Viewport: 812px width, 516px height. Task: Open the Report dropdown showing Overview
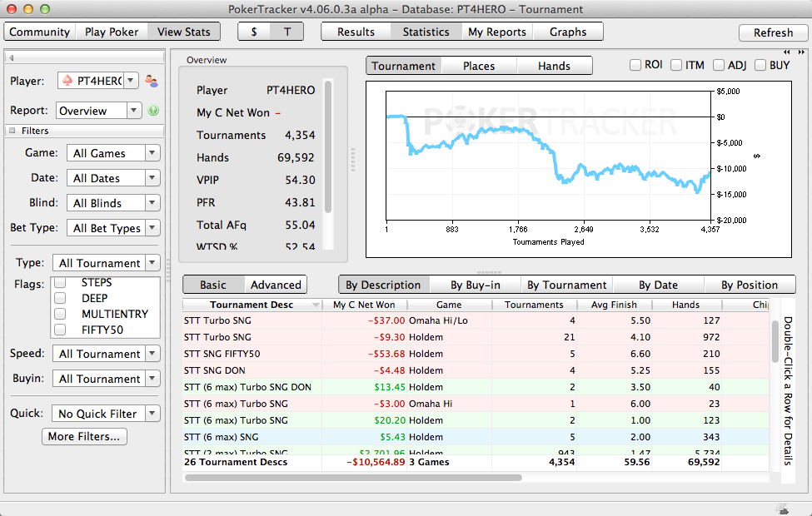[x=98, y=110]
